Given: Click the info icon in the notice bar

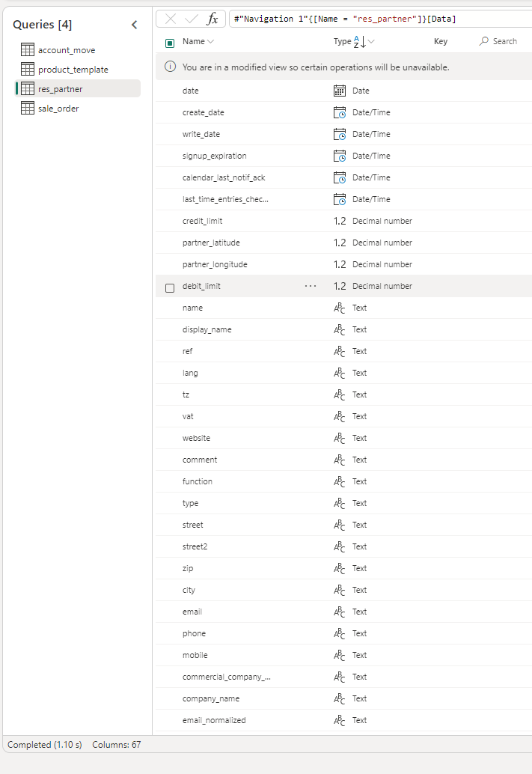Looking at the screenshot, I should 171,67.
